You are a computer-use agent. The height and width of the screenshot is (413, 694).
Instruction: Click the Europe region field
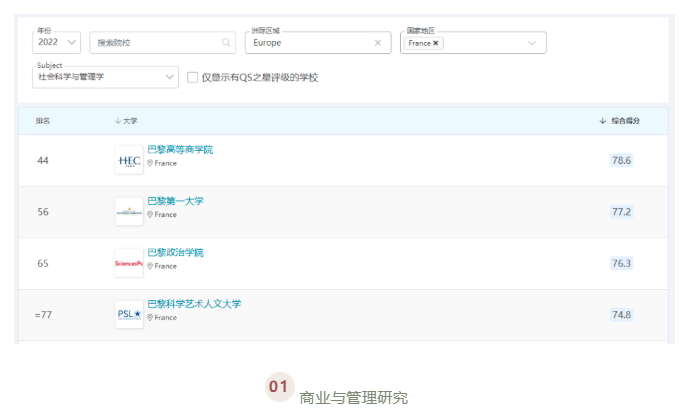318,42
